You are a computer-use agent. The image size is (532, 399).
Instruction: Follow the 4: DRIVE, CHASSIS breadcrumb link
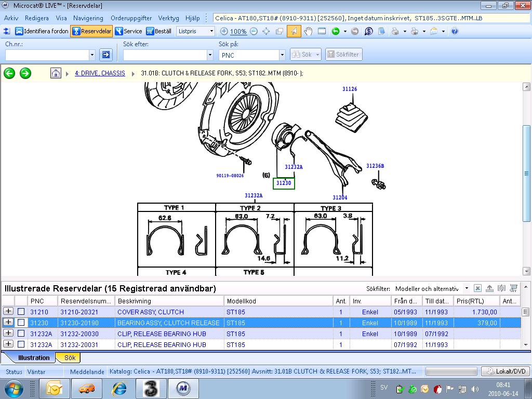pyautogui.click(x=100, y=73)
